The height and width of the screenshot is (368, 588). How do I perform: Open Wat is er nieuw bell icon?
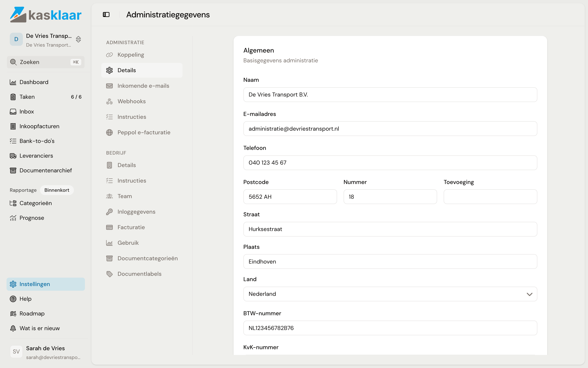point(13,328)
